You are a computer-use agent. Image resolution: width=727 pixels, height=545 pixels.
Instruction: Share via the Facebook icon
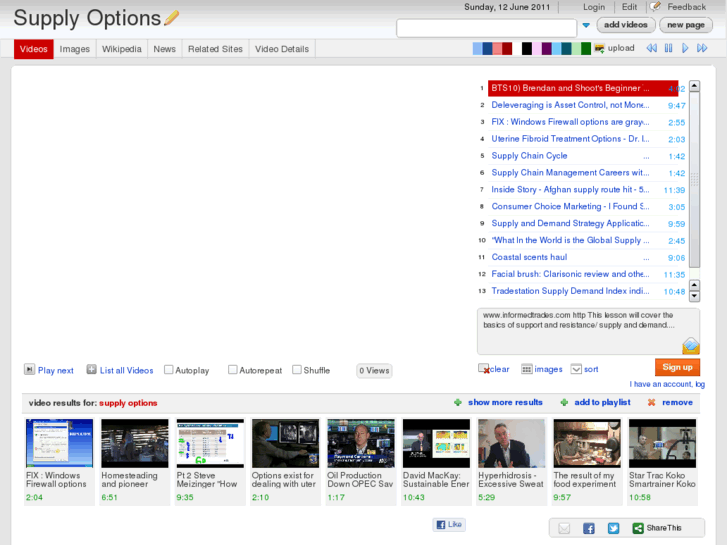pos(589,528)
